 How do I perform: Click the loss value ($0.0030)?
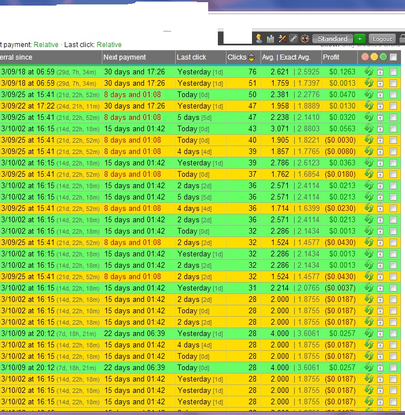point(340,140)
